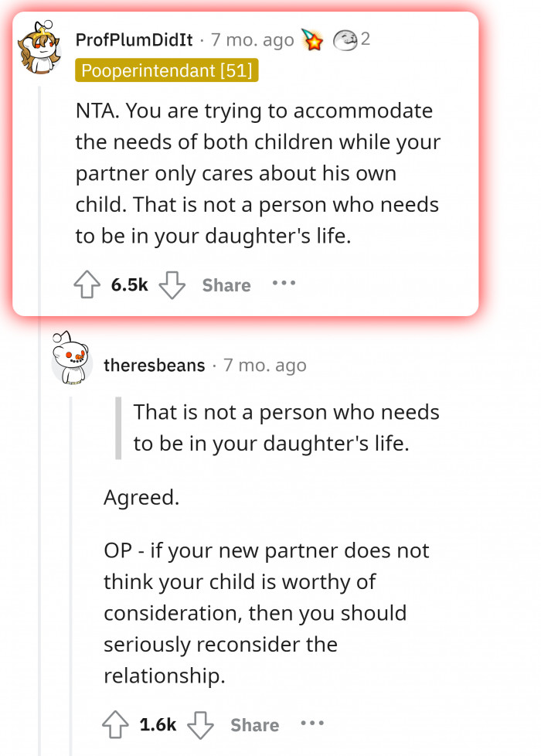The image size is (541, 756).
Task: Click Share under ProfPlumDidIt's comment
Action: (226, 285)
